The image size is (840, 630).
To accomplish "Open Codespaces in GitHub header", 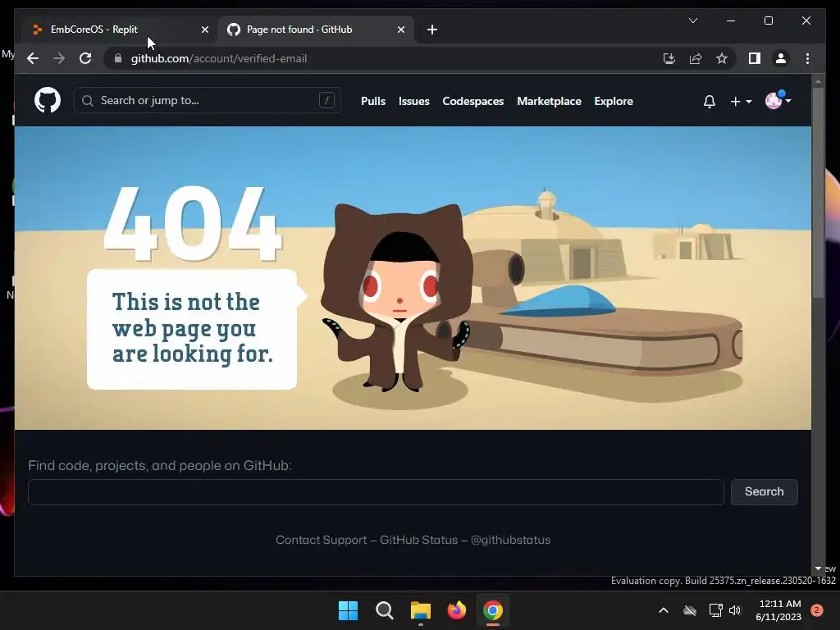I will tap(473, 101).
